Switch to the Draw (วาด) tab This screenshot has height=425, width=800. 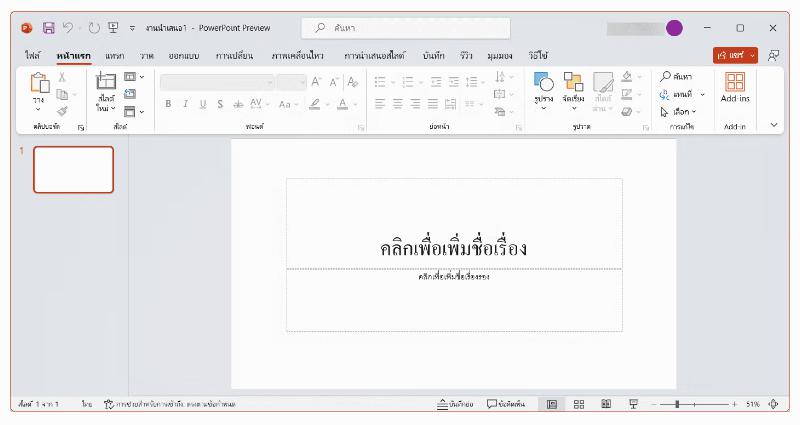coord(146,56)
